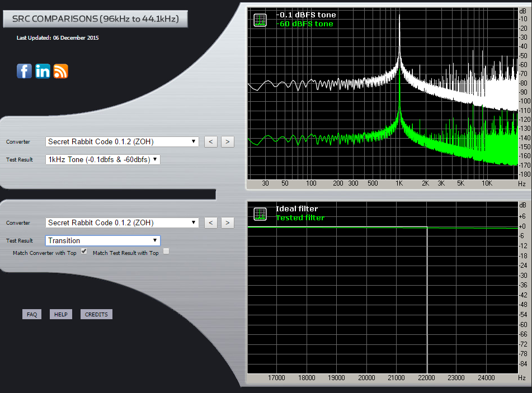
Task: Click the SRC COMPARISONS title banner
Action: [95, 18]
